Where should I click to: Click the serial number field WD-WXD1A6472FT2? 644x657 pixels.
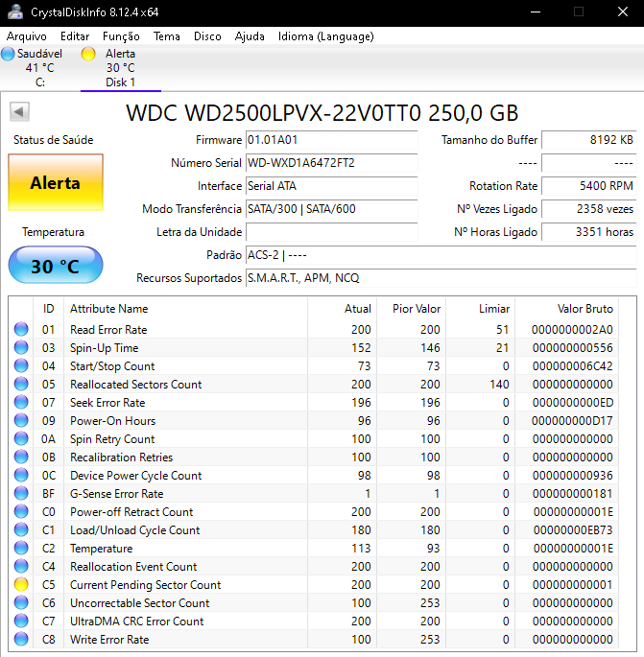tap(331, 163)
